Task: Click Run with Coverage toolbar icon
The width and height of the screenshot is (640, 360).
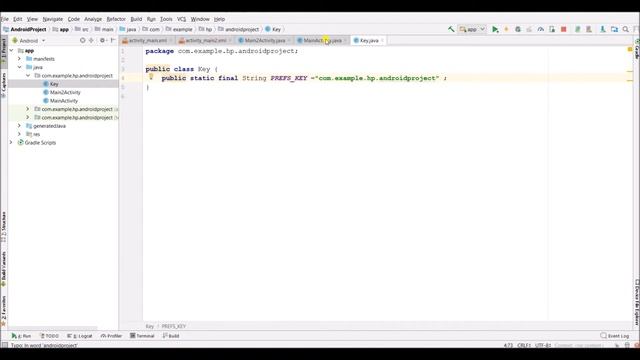Action: pos(529,29)
